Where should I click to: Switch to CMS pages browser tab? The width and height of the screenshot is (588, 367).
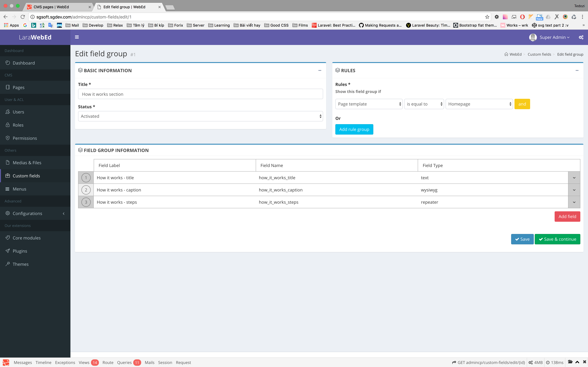51,7
